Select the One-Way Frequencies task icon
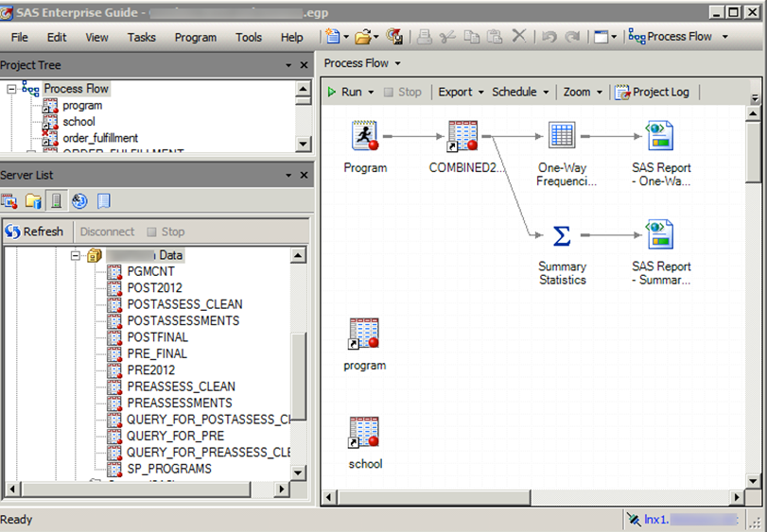Viewport: 767px width, 532px height. 562,136
